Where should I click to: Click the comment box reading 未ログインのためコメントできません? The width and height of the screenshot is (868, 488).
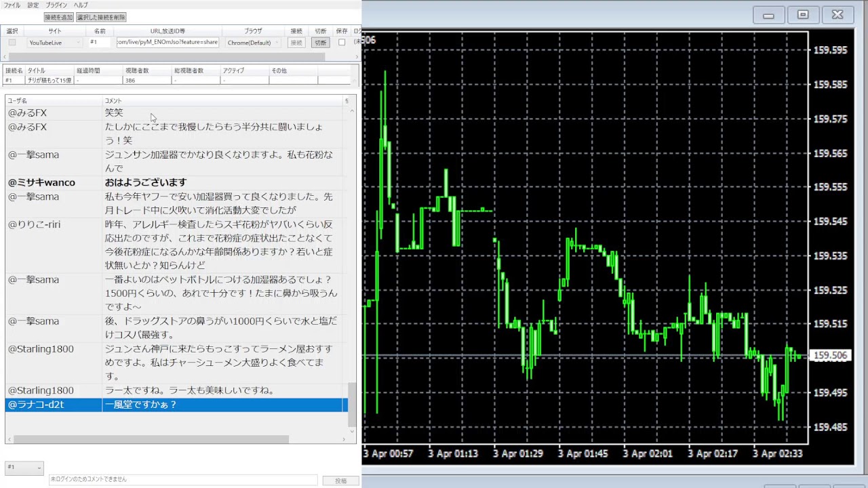(183, 480)
